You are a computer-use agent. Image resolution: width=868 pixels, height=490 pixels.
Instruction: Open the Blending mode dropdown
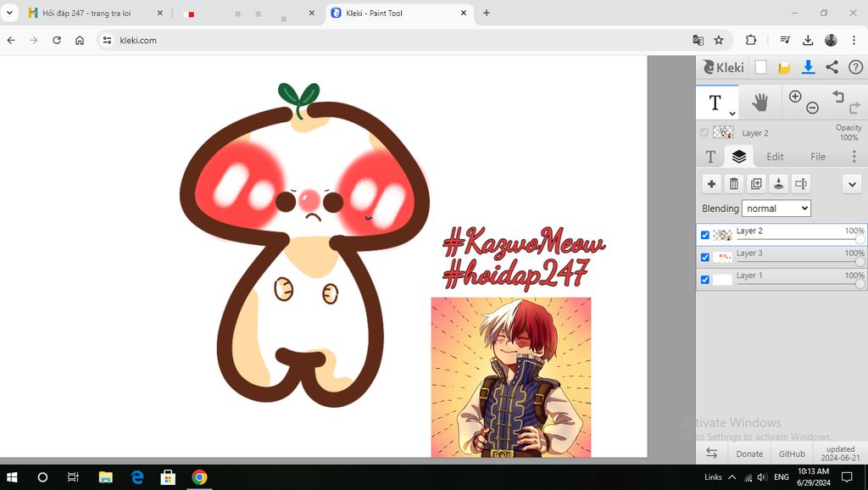pyautogui.click(x=776, y=209)
